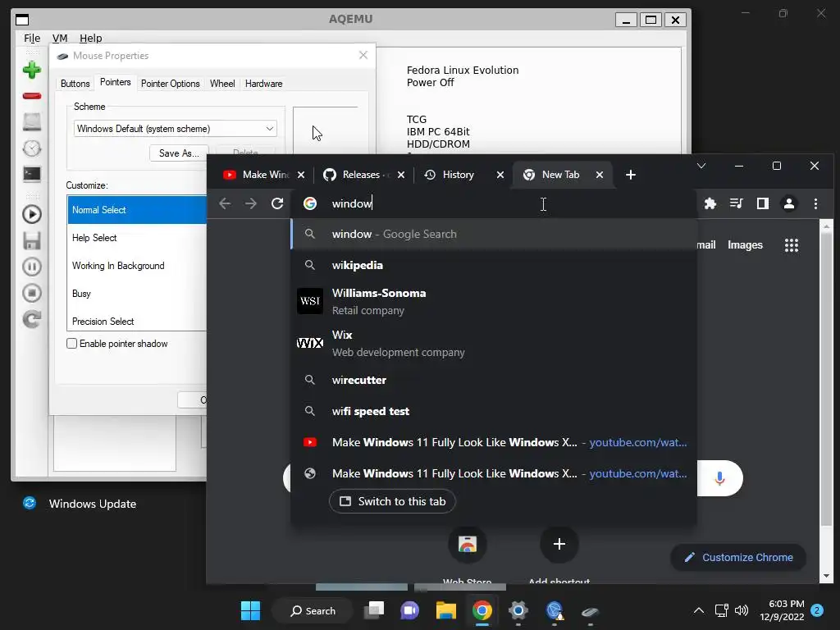Close the Mouse Properties dialog

point(363,55)
